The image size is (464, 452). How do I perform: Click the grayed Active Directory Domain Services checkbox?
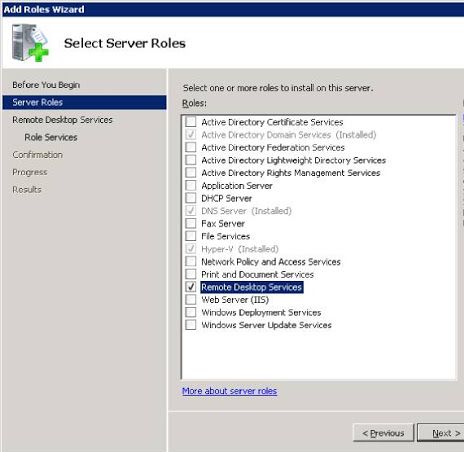tap(191, 134)
